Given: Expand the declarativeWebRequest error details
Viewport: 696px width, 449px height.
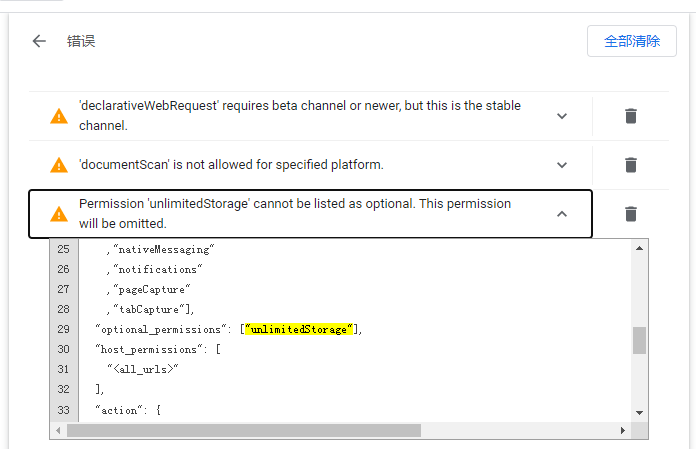Looking at the screenshot, I should [x=562, y=116].
